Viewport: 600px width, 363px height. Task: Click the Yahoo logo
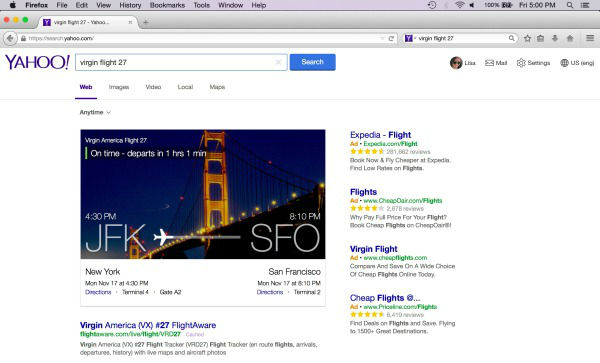click(37, 62)
